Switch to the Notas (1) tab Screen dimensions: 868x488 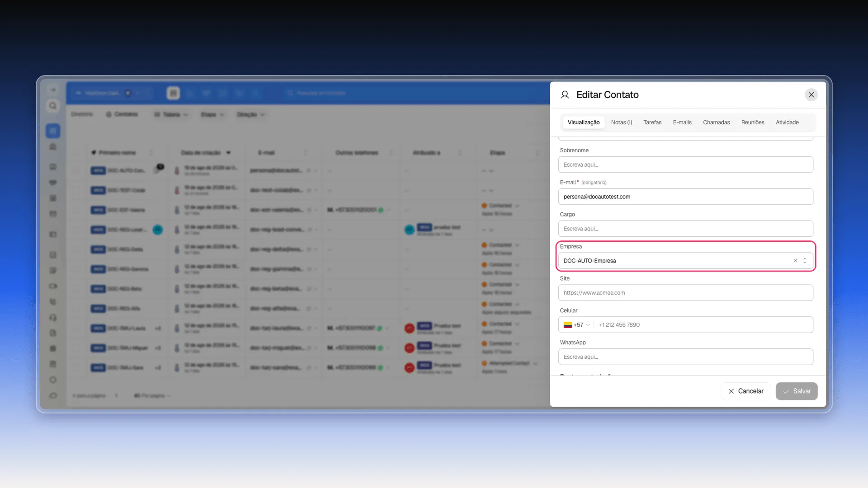tap(621, 122)
